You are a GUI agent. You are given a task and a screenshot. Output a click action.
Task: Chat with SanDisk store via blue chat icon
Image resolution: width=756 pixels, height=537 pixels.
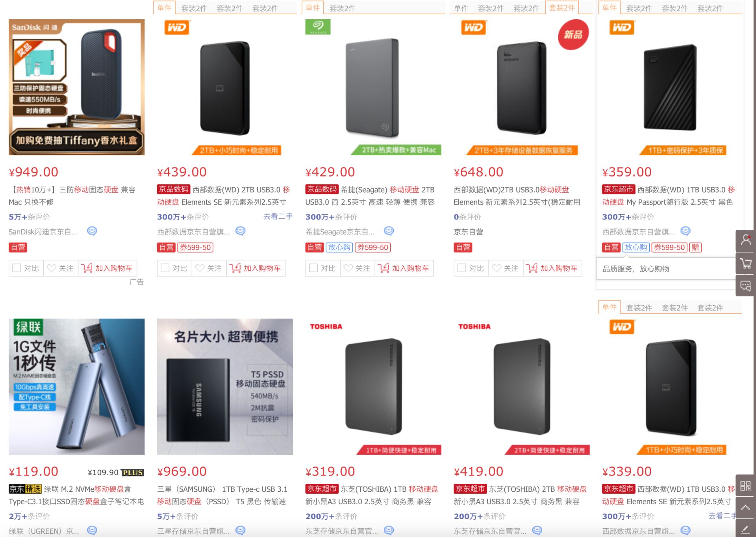coord(92,231)
